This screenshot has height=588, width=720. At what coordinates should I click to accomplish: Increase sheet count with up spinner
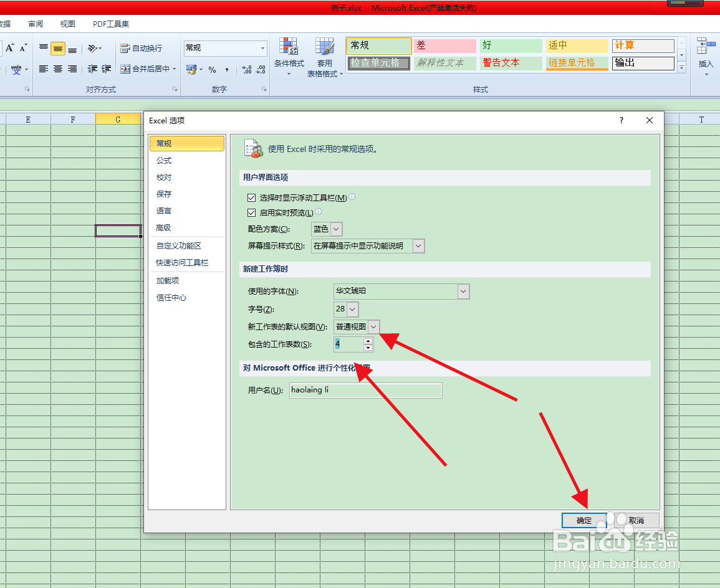(x=368, y=341)
